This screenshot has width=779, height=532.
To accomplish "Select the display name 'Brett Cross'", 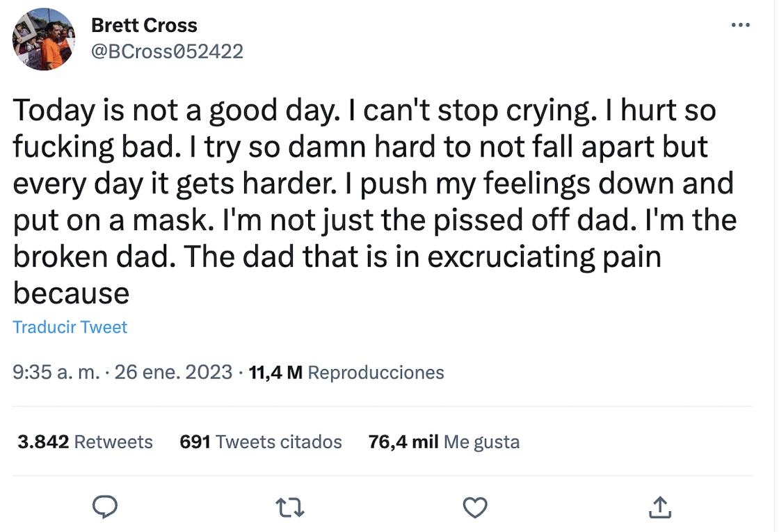I will pyautogui.click(x=144, y=24).
